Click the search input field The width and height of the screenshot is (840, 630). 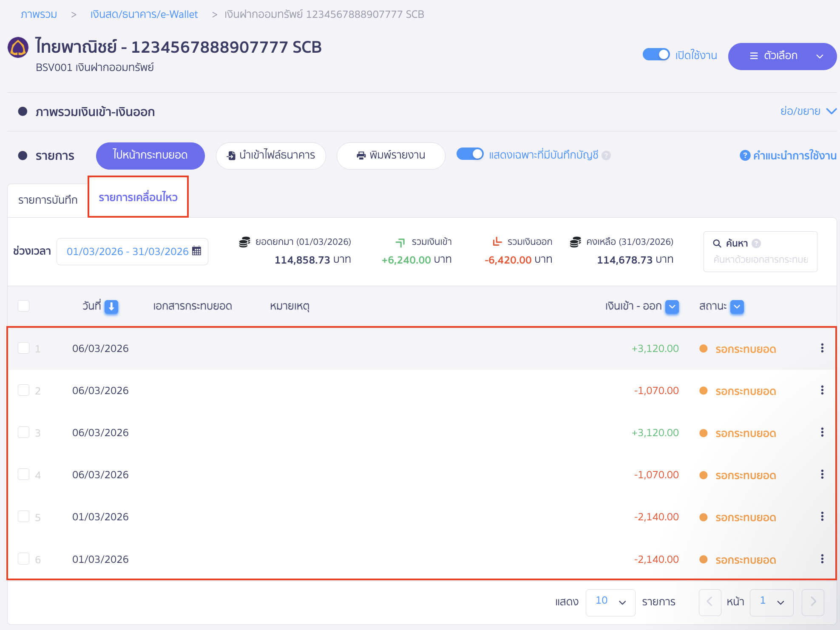point(760,259)
